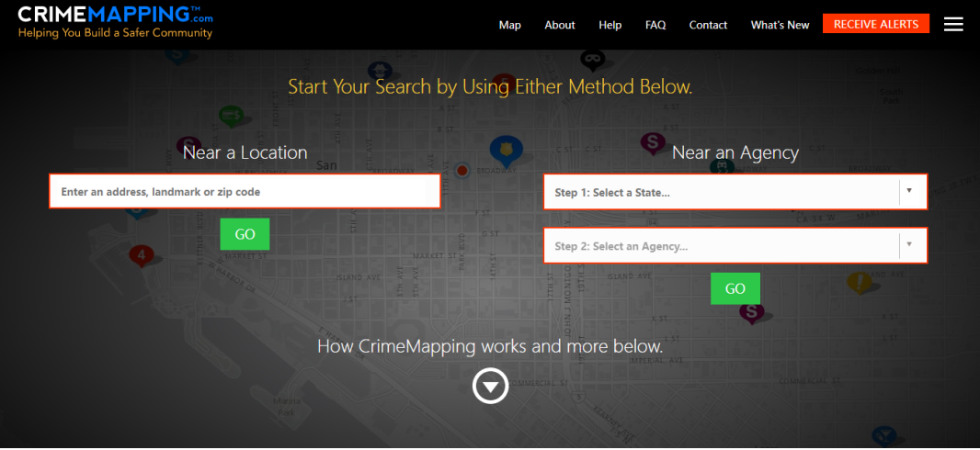Click the green dollar-bill map marker
Image resolution: width=980 pixels, height=450 pixels.
[x=231, y=116]
